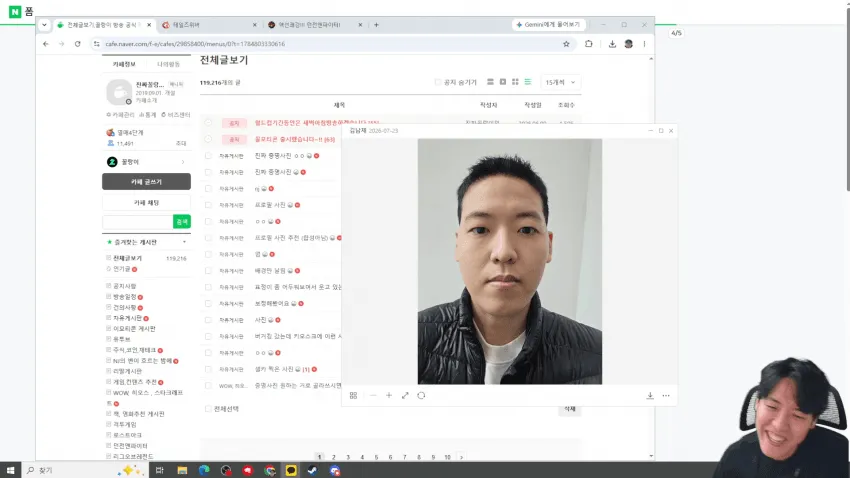This screenshot has width=850, height=478.
Task: Open the 통계 statistics link
Action: tap(147, 115)
